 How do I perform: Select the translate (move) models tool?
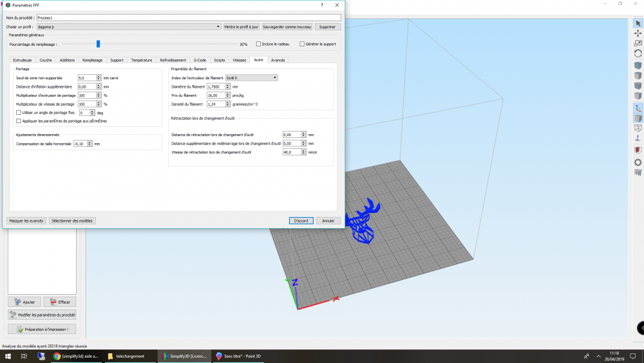point(638,34)
